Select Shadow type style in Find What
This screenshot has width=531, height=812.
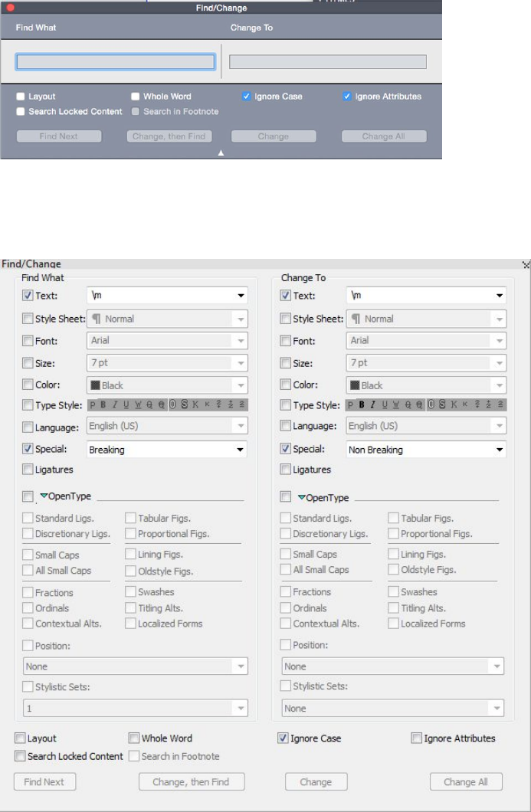pos(185,405)
